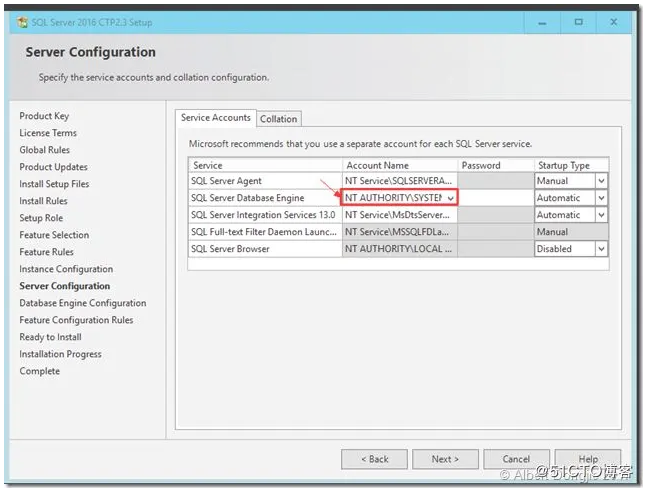Image resolution: width=649 pixels, height=492 pixels.
Task: Go to the Product Key step
Action: point(44,116)
